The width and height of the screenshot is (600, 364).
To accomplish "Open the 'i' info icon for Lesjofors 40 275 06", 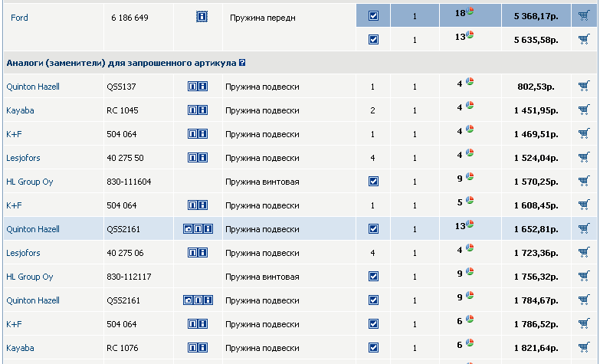I will tap(203, 253).
